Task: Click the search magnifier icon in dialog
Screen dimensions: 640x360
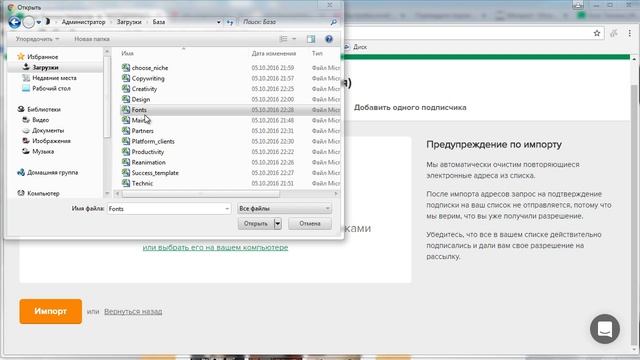Action: [x=333, y=22]
